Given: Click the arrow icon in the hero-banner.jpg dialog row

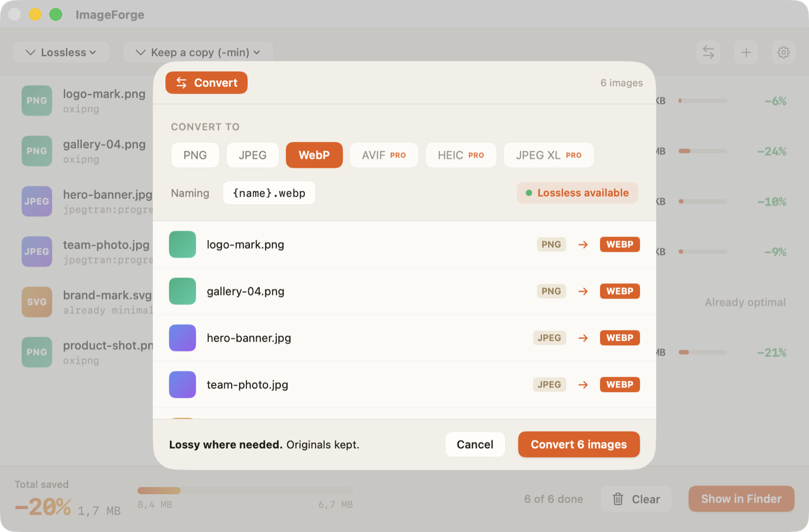Looking at the screenshot, I should [583, 338].
